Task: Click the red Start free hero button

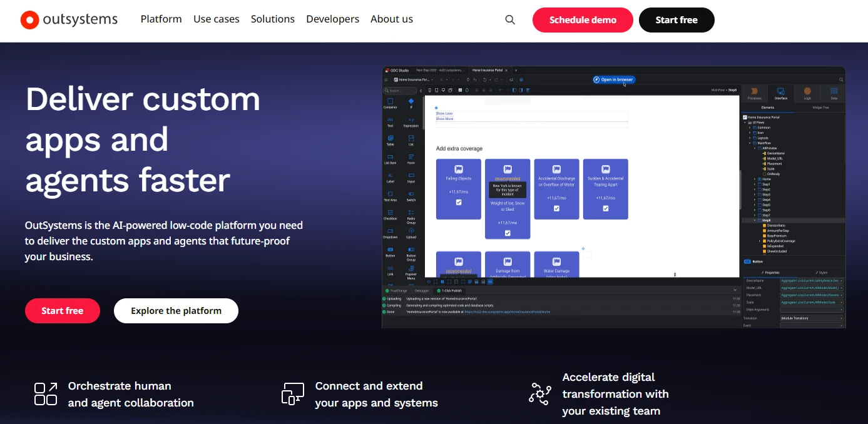Action: coord(63,311)
